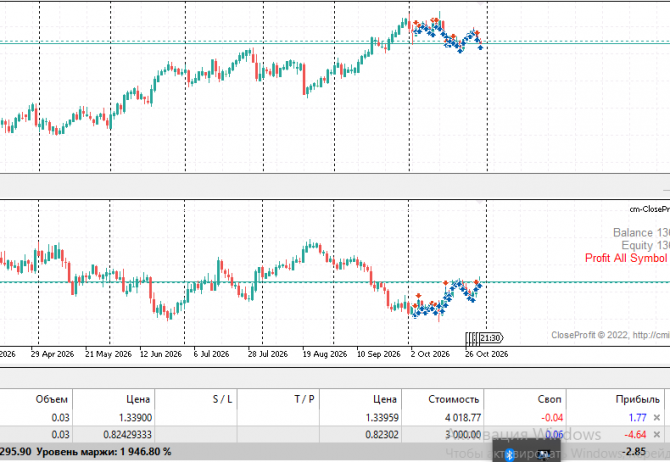Click the total profit -2.85
Screen dimensions: 670x462
pos(634,451)
